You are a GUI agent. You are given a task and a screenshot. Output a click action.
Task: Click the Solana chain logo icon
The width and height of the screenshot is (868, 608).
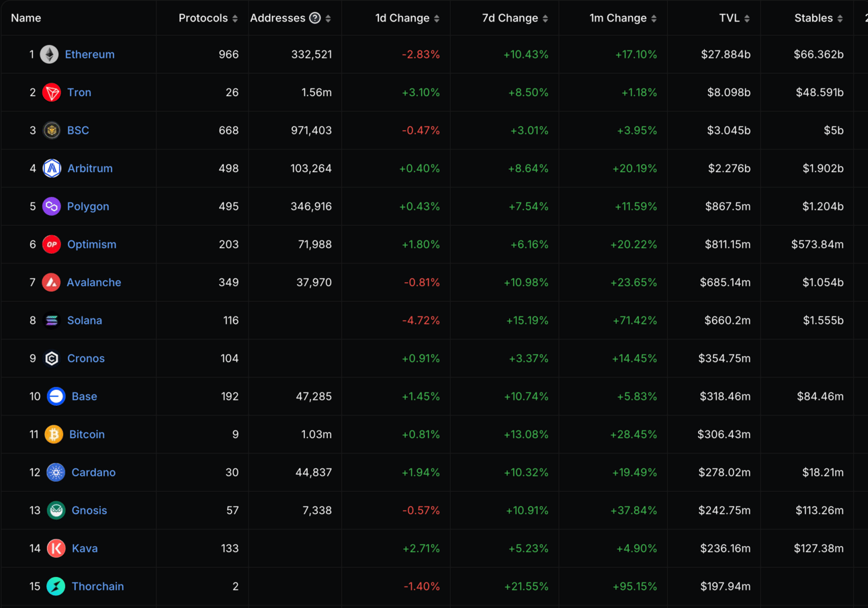point(52,320)
